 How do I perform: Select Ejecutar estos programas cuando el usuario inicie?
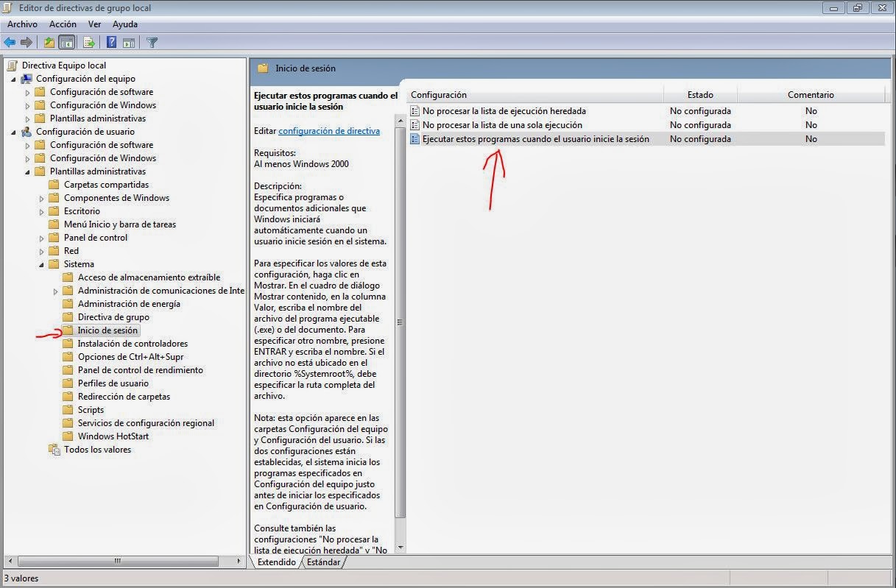click(536, 139)
